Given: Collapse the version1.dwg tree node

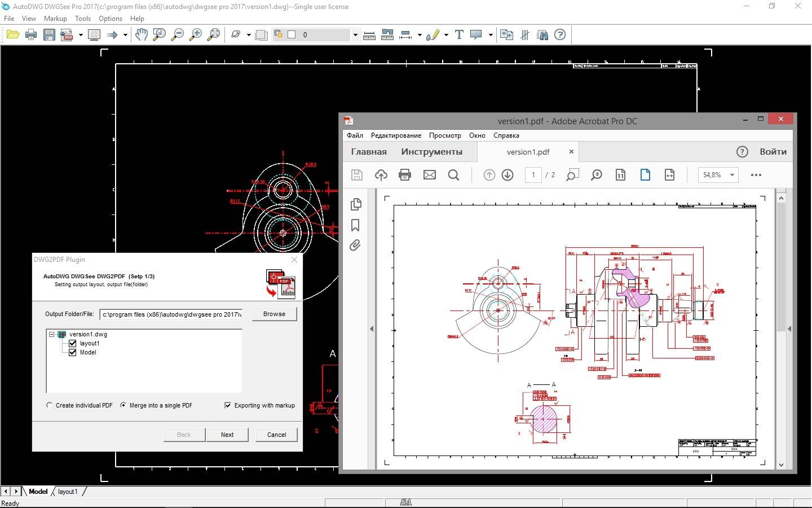Looking at the screenshot, I should (52, 334).
